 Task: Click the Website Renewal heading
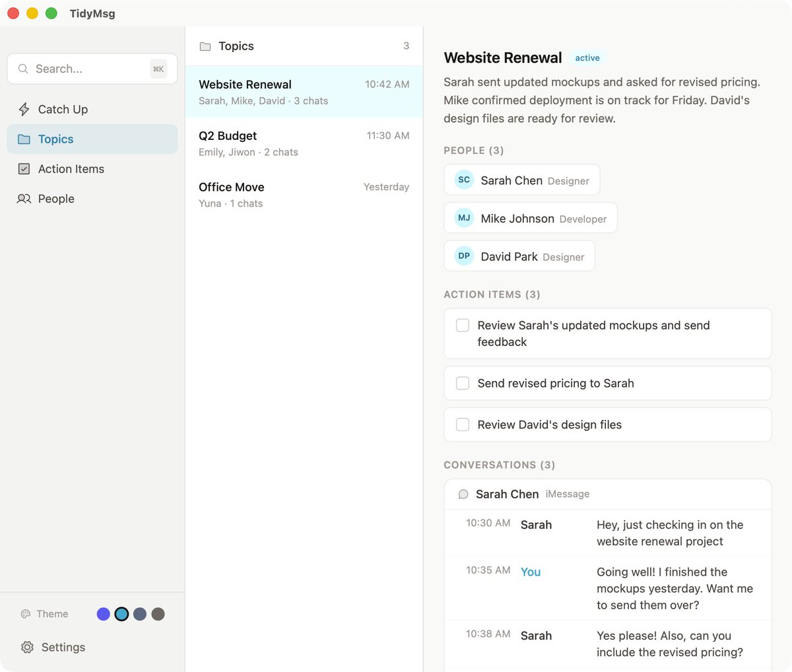pyautogui.click(x=503, y=58)
